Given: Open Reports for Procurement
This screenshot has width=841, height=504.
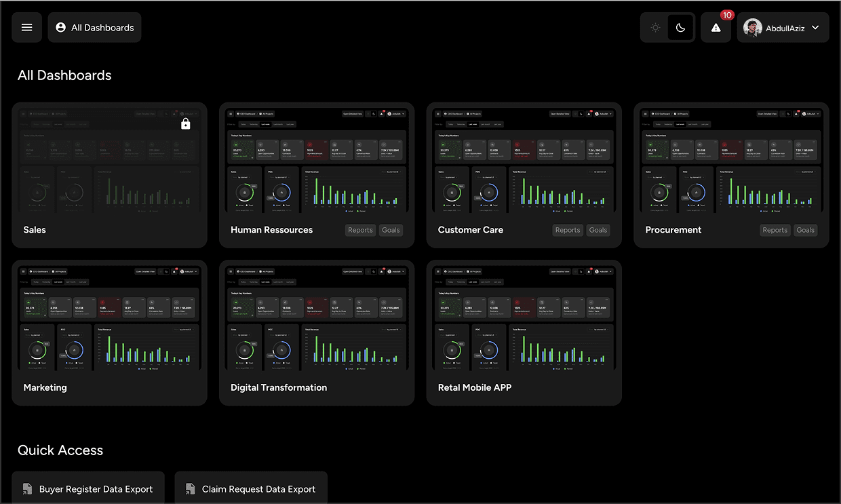Looking at the screenshot, I should pos(775,230).
